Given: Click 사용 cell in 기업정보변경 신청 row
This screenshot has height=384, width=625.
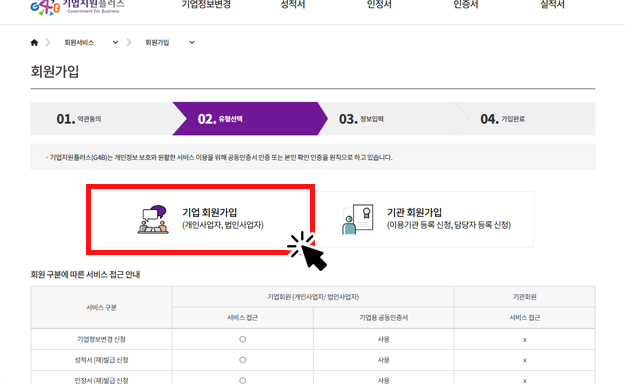Looking at the screenshot, I should [x=383, y=339].
